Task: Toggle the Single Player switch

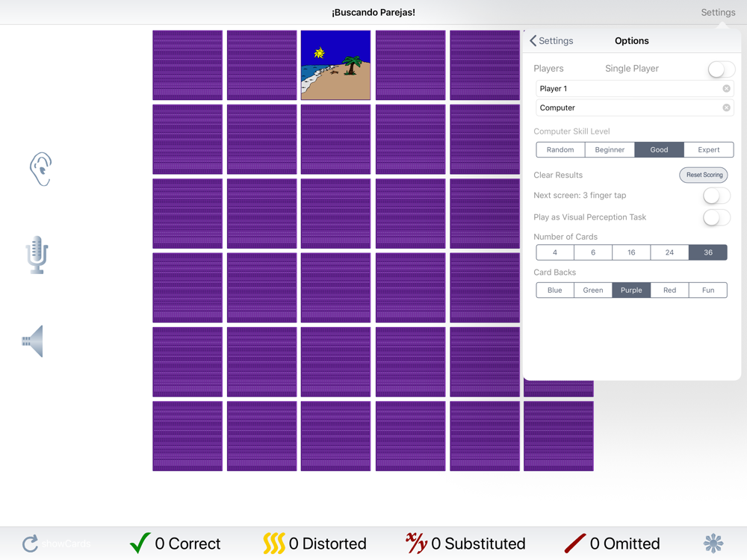Action: (x=722, y=69)
